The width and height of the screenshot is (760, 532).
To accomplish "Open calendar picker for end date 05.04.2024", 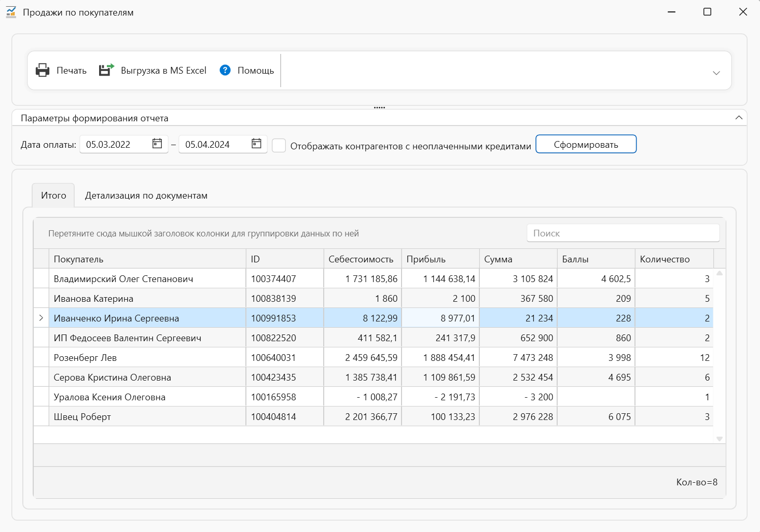I will 256,144.
